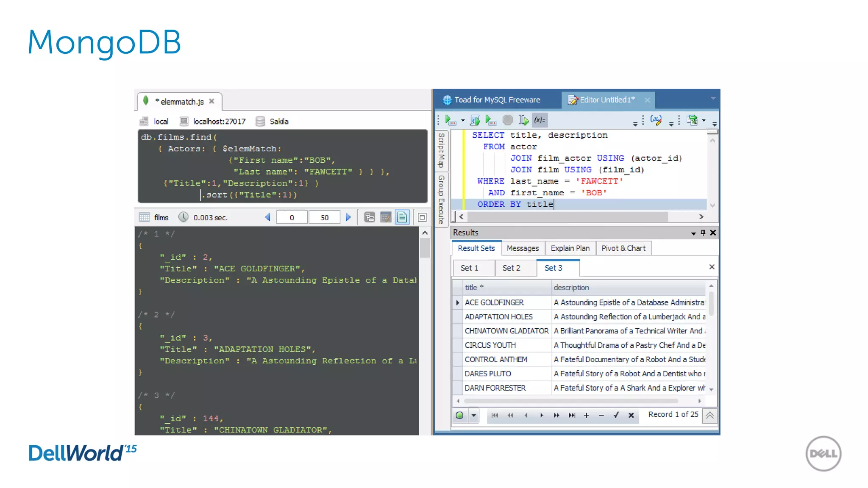868x488 pixels.
Task: Select result Set 3 tab
Action: (558, 268)
